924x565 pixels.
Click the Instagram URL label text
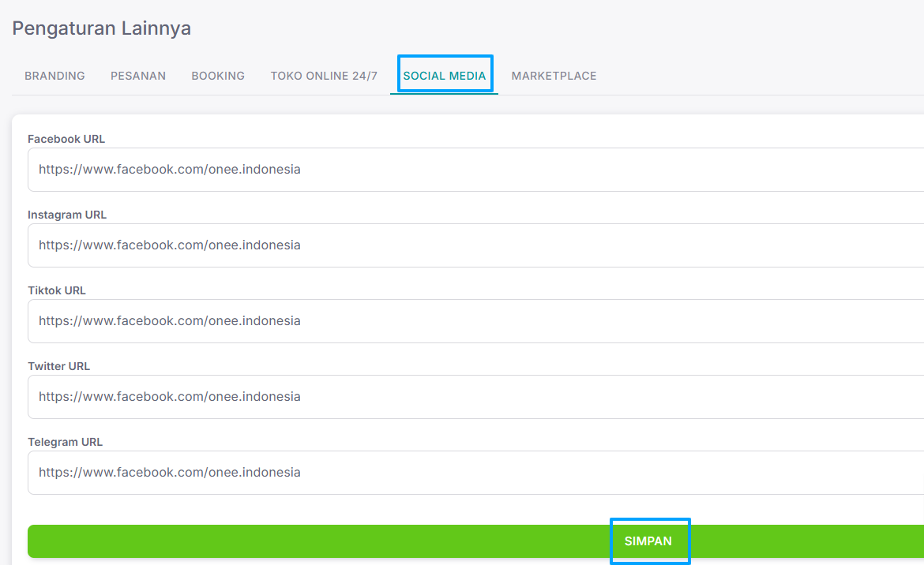67,215
